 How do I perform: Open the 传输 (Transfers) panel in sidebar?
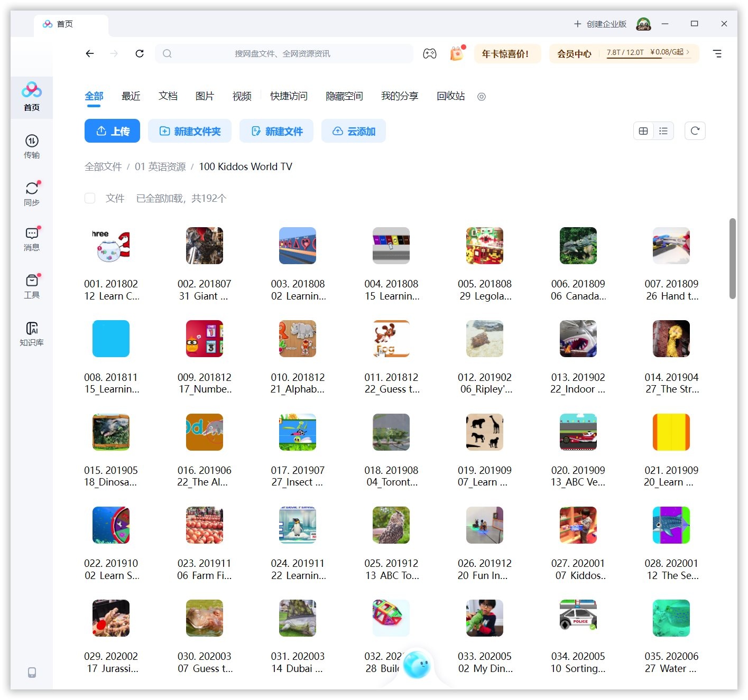coord(32,147)
